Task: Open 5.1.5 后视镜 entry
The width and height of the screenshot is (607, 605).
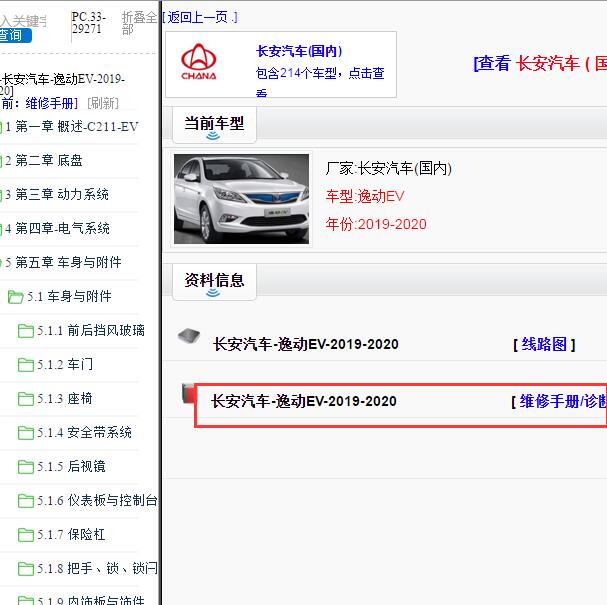Action: click(71, 466)
